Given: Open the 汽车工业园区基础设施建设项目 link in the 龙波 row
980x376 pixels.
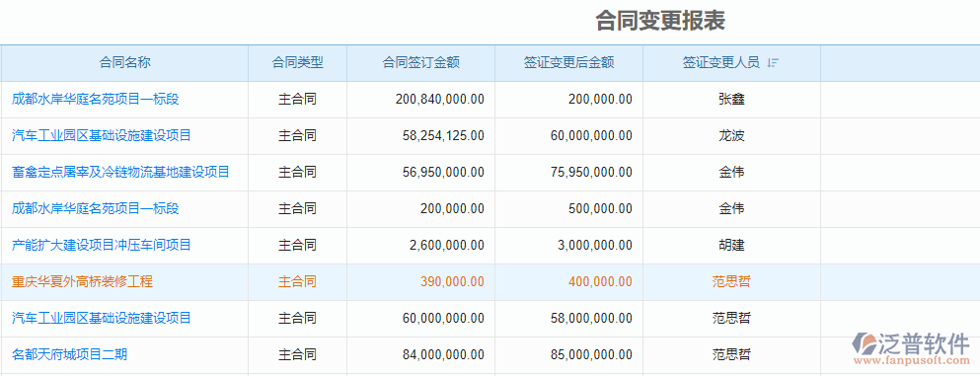Looking at the screenshot, I should pyautogui.click(x=102, y=135).
